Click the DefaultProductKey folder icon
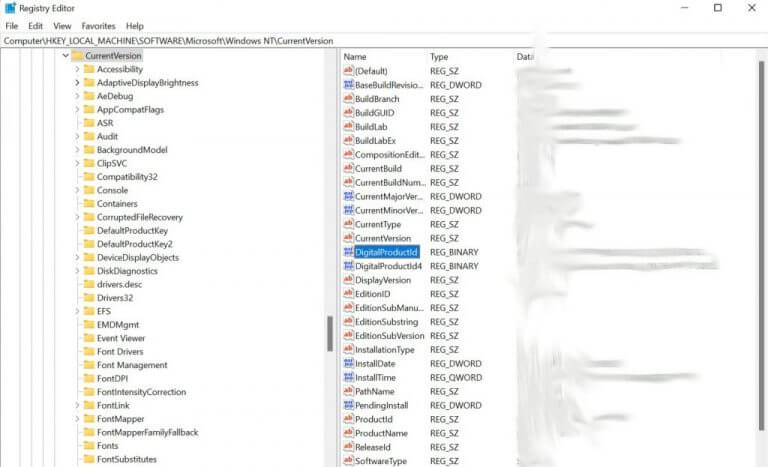 click(89, 230)
